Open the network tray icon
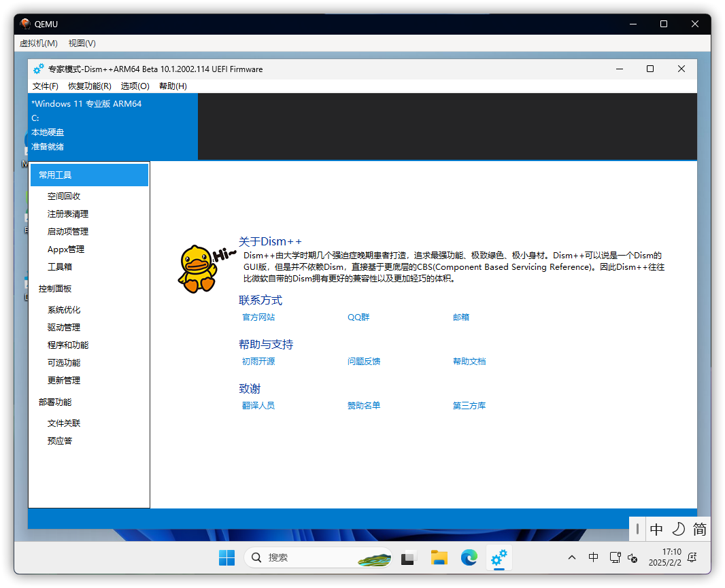The image size is (725, 588). pos(615,557)
